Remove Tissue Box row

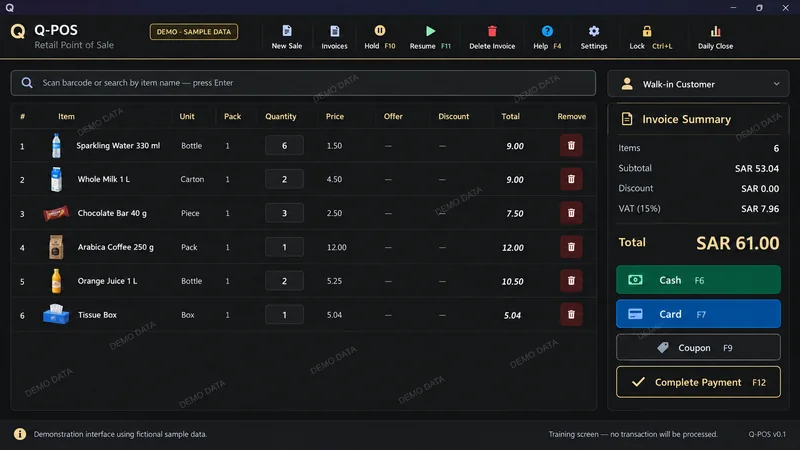pyautogui.click(x=571, y=314)
